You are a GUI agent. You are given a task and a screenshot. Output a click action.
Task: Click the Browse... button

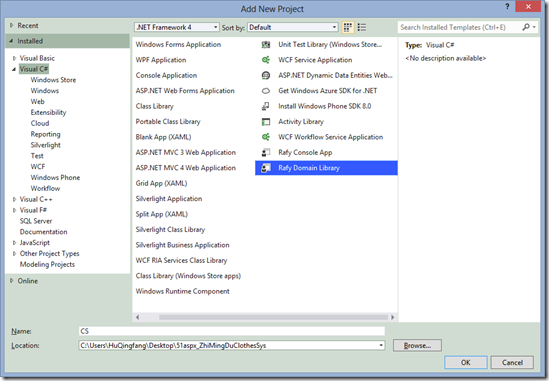click(x=417, y=345)
